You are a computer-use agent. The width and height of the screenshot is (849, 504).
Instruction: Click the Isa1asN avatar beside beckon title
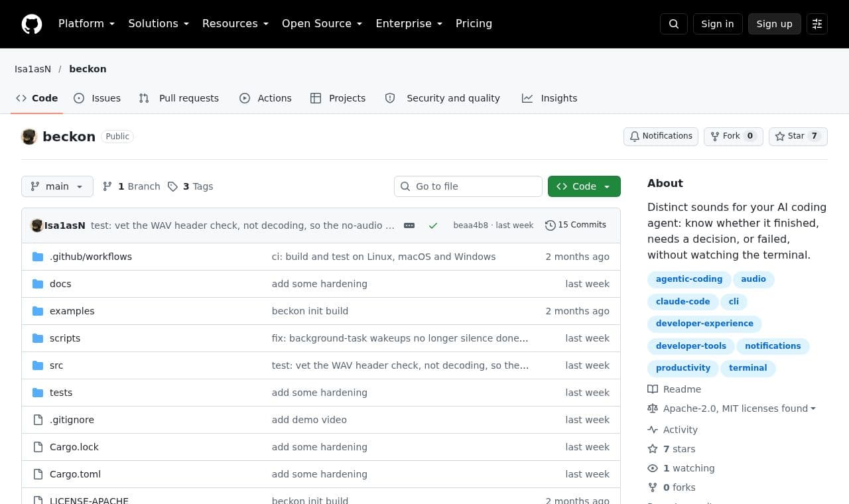29,137
